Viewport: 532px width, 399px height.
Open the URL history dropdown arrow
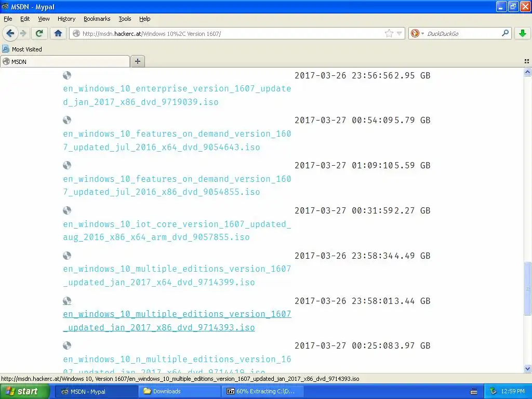[400, 33]
